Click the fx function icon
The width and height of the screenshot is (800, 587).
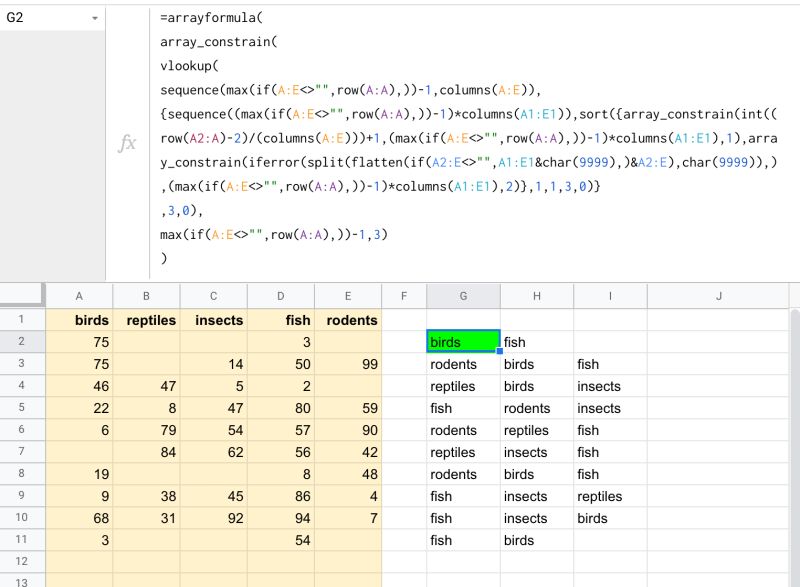click(x=127, y=144)
